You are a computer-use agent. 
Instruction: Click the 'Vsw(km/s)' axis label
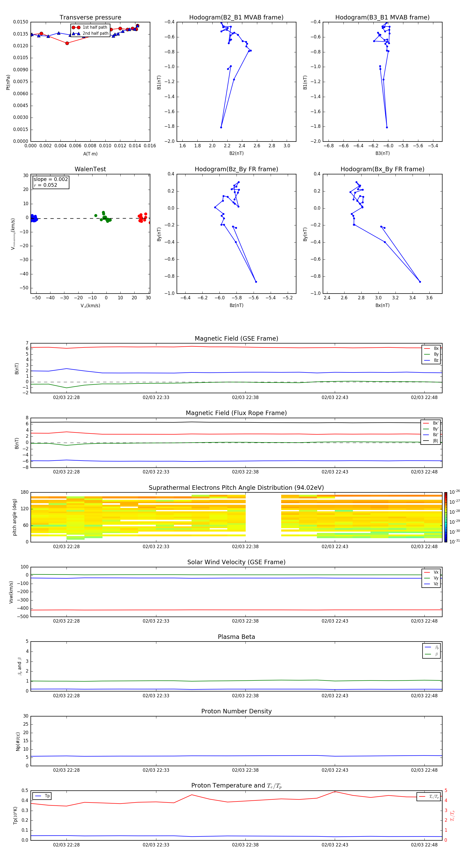coord(11,592)
